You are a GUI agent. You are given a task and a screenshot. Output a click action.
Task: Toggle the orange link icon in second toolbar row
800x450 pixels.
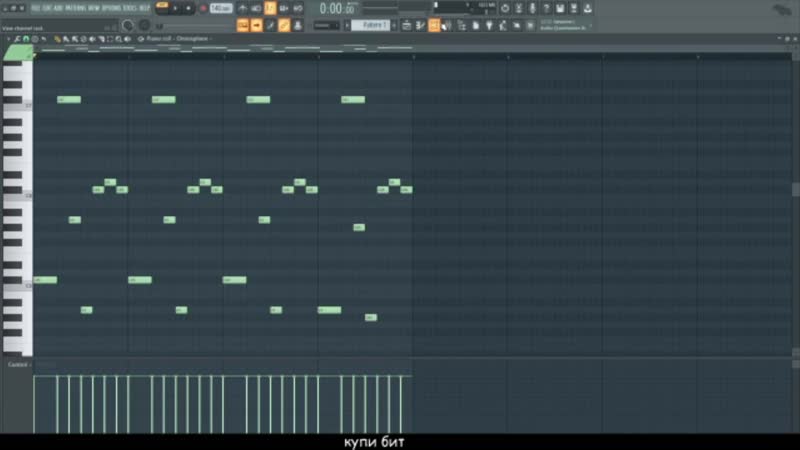[284, 25]
